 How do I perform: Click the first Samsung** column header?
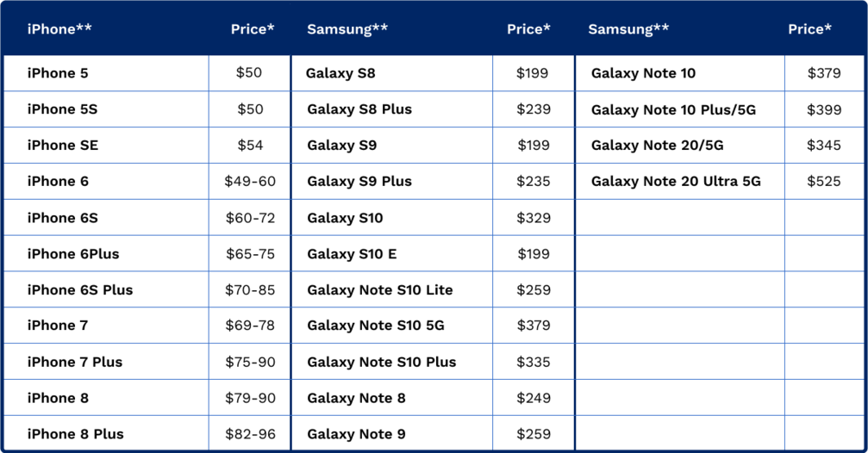(347, 29)
